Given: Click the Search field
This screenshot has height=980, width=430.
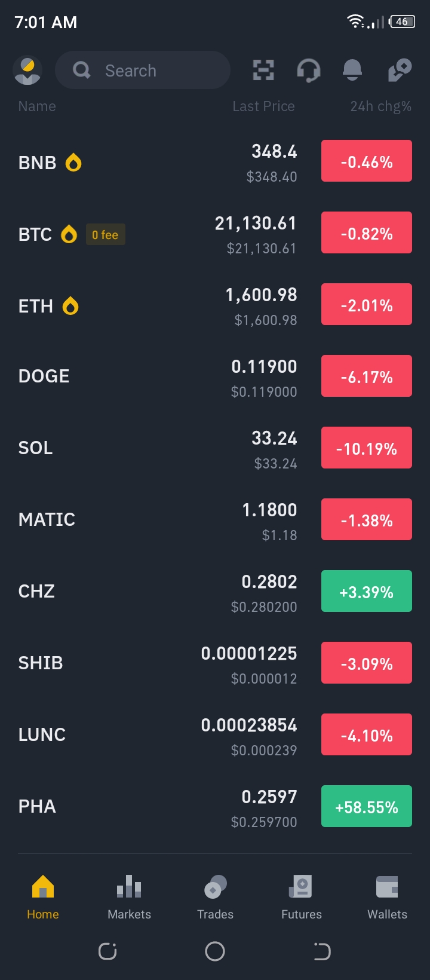Looking at the screenshot, I should (x=143, y=71).
